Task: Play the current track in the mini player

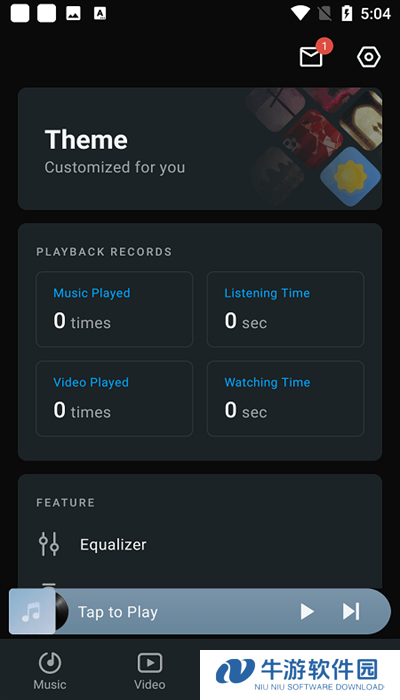Action: pyautogui.click(x=307, y=611)
